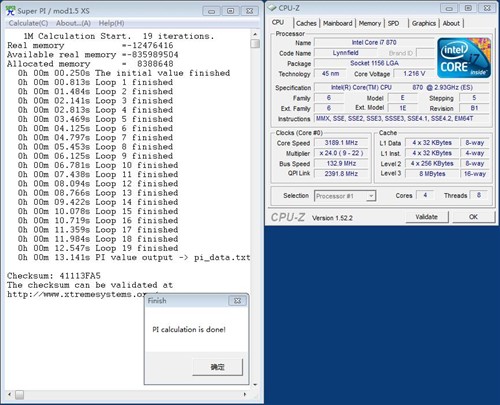Switch to the Mainboard tab in CPU-Z
Screen dimensions: 500x405
click(337, 23)
